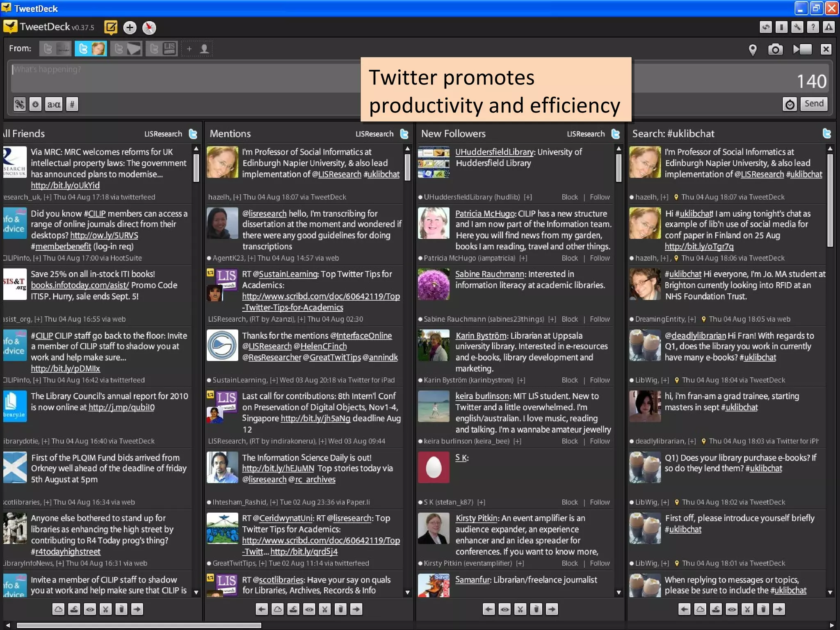Image resolution: width=840 pixels, height=630 pixels.
Task: Attach a photo with camera icon
Action: (x=775, y=50)
